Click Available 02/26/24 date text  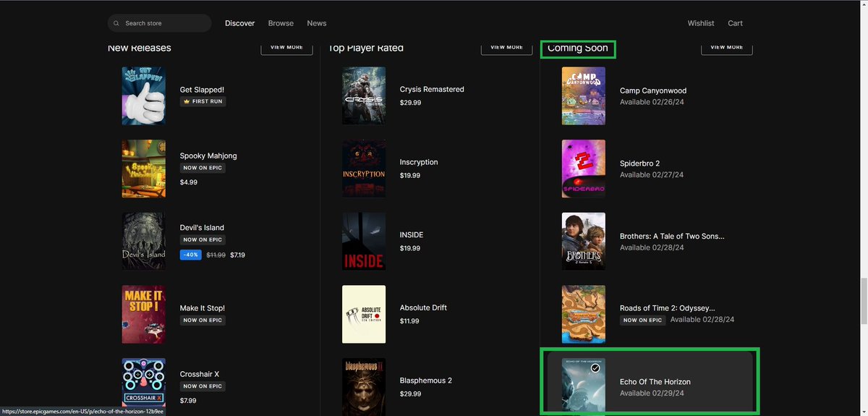coord(652,102)
